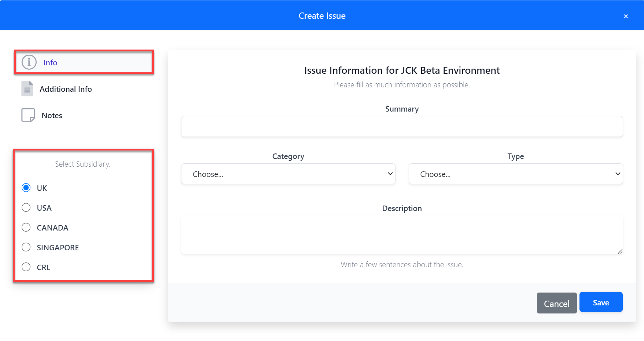Open the Category dropdown
644x341 pixels.
(x=288, y=174)
